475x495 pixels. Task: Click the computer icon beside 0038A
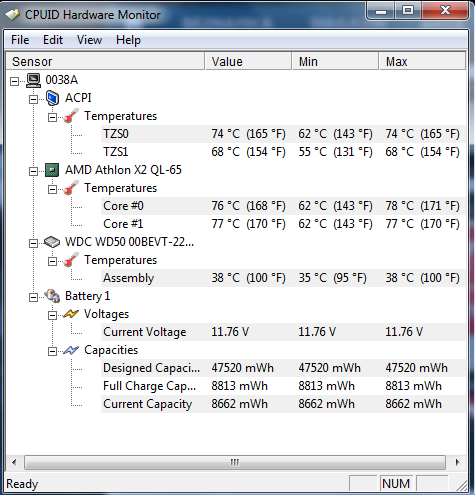coord(34,80)
